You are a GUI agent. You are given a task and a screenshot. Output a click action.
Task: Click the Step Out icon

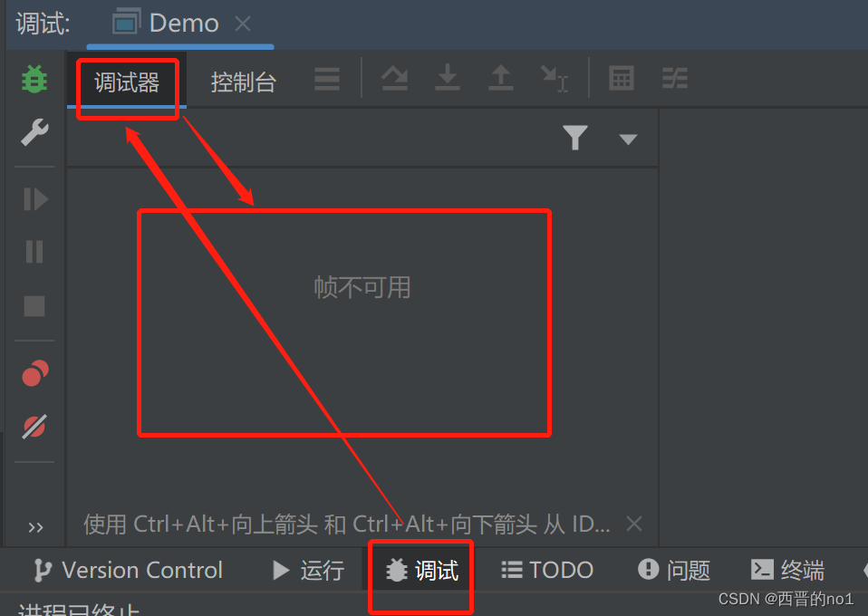[x=500, y=78]
